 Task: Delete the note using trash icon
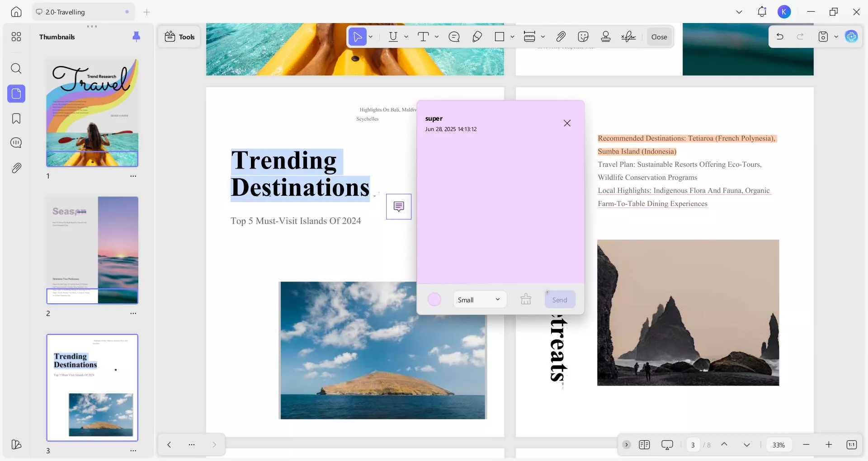(x=526, y=299)
